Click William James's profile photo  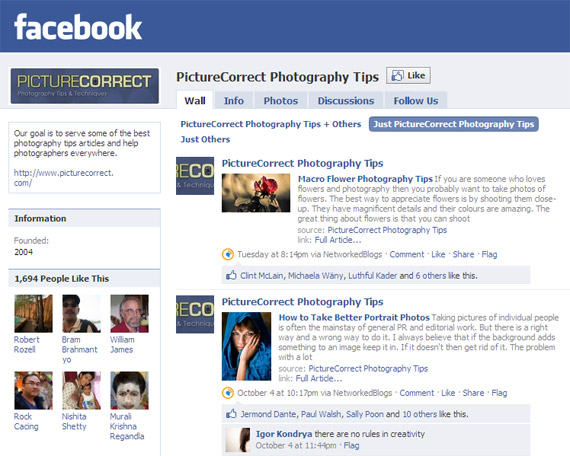click(x=129, y=313)
